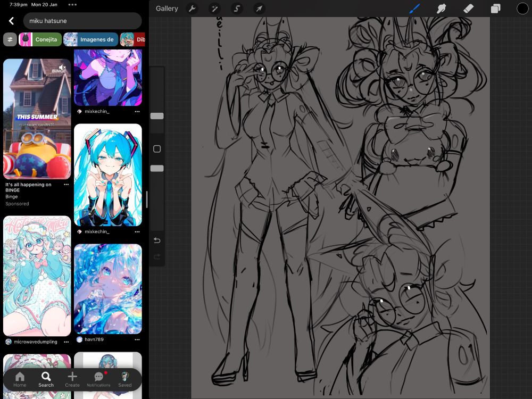
Task: Redo the last undone stroke
Action: coord(157,256)
